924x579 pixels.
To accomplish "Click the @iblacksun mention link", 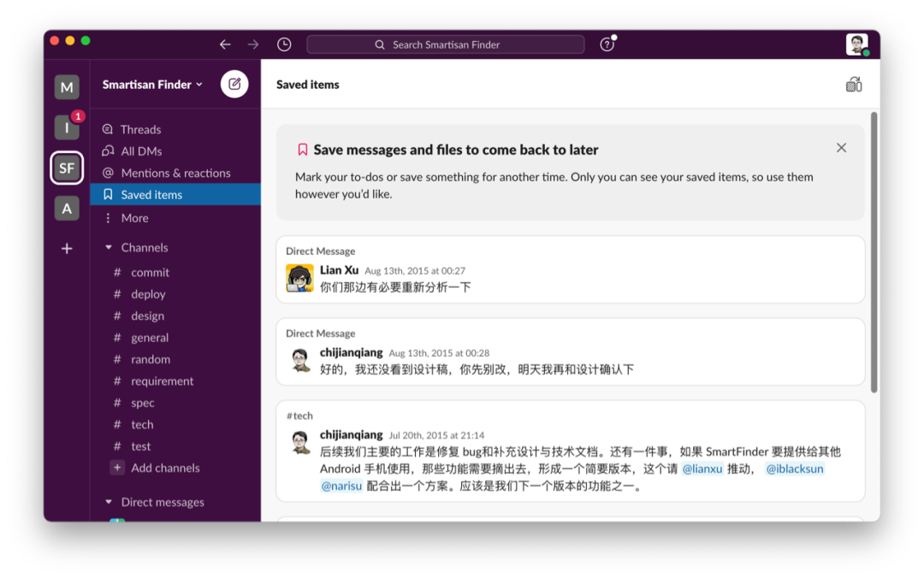I will [794, 469].
